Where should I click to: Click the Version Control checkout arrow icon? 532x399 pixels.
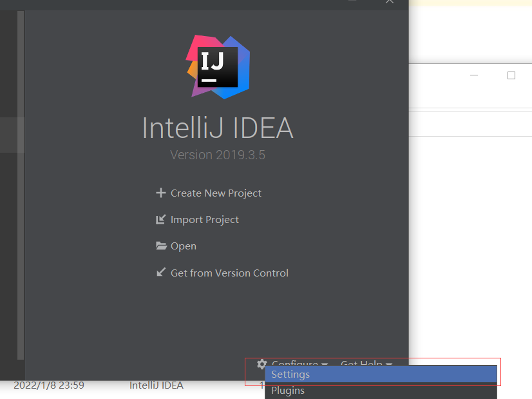pyautogui.click(x=161, y=273)
